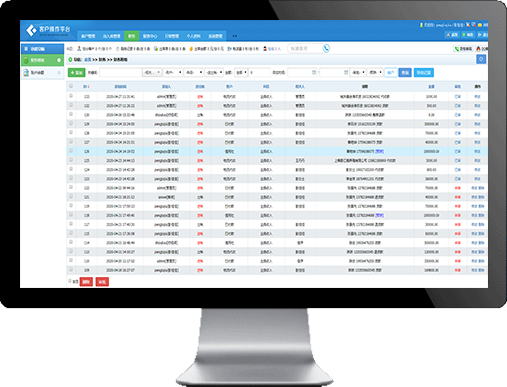
Task: Click the green phone icon button at far right
Action: click(x=463, y=49)
